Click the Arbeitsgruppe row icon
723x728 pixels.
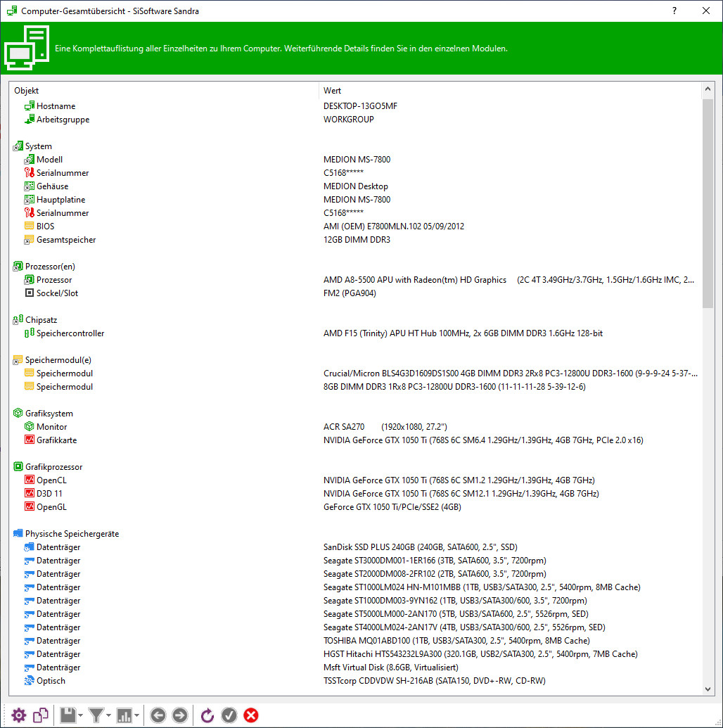pos(30,120)
